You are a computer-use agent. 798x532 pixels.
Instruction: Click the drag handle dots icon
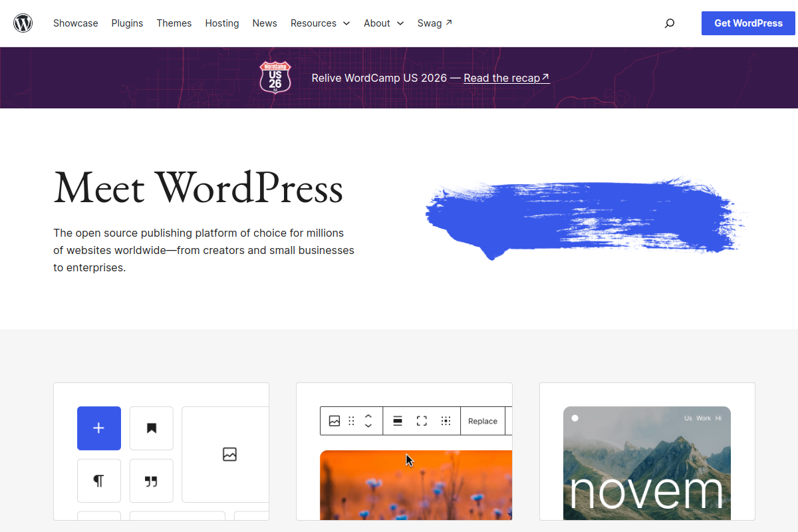point(351,421)
